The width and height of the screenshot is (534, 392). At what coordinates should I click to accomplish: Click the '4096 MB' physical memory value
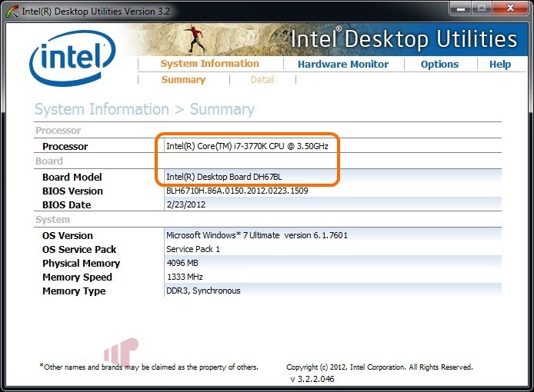[x=182, y=263]
